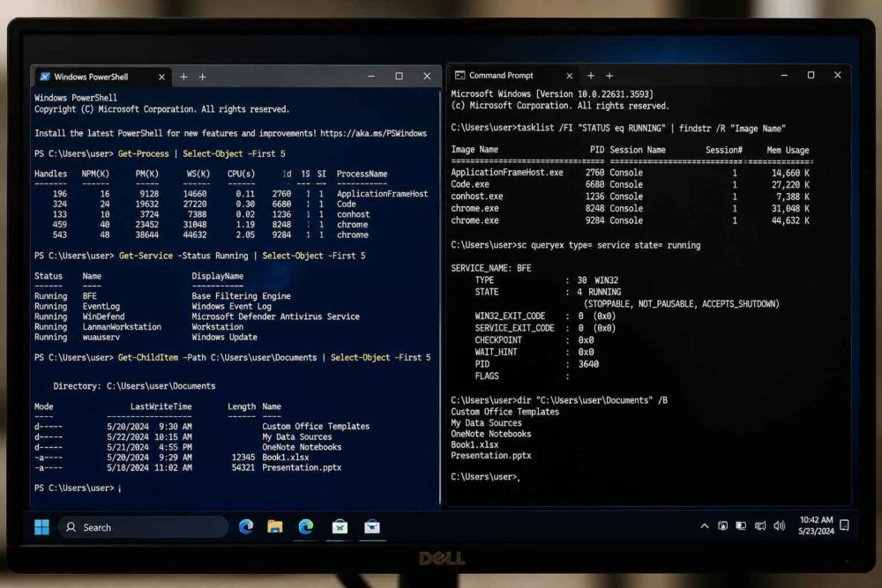
Task: Select the Windows PowerShell tab
Action: [101, 77]
